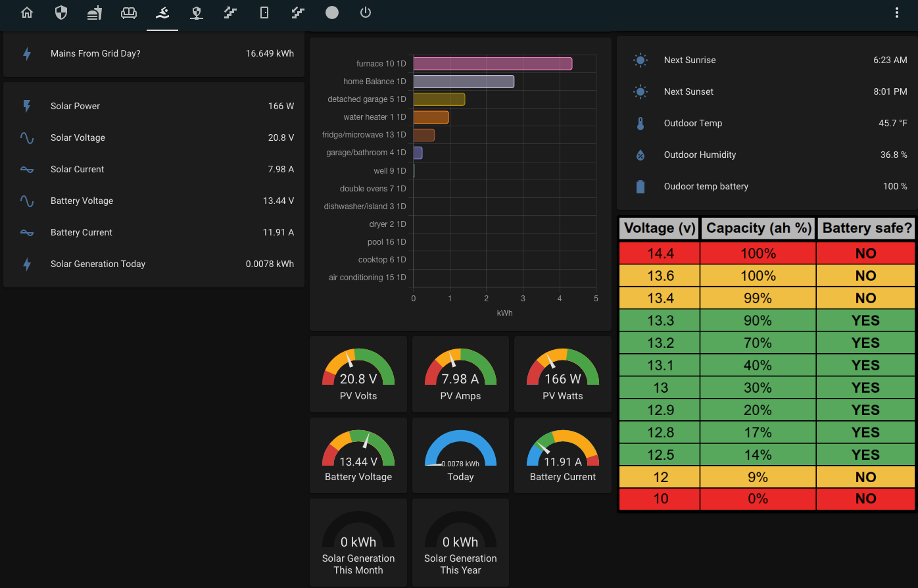This screenshot has height=588, width=918.
Task: Open the home tab icon
Action: tap(27, 12)
